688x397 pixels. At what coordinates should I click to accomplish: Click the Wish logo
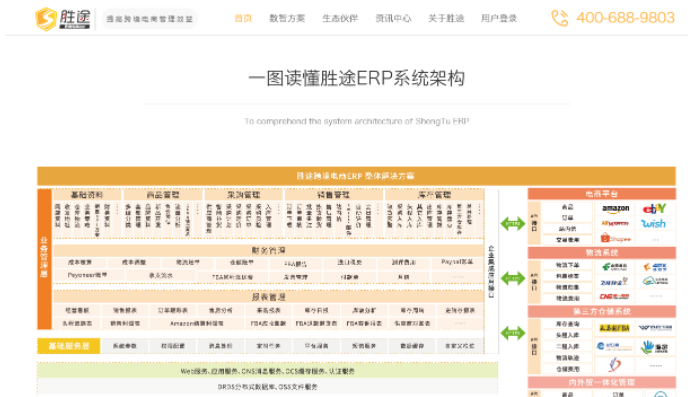[x=653, y=224]
